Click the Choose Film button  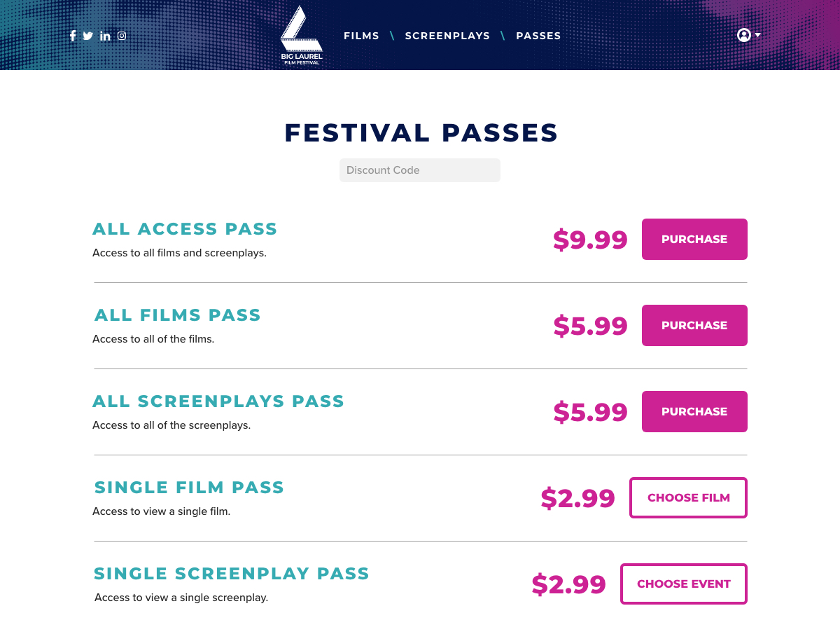click(689, 497)
